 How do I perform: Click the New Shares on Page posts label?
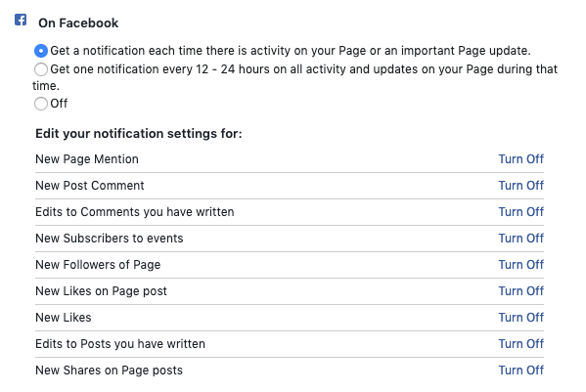pyautogui.click(x=110, y=370)
